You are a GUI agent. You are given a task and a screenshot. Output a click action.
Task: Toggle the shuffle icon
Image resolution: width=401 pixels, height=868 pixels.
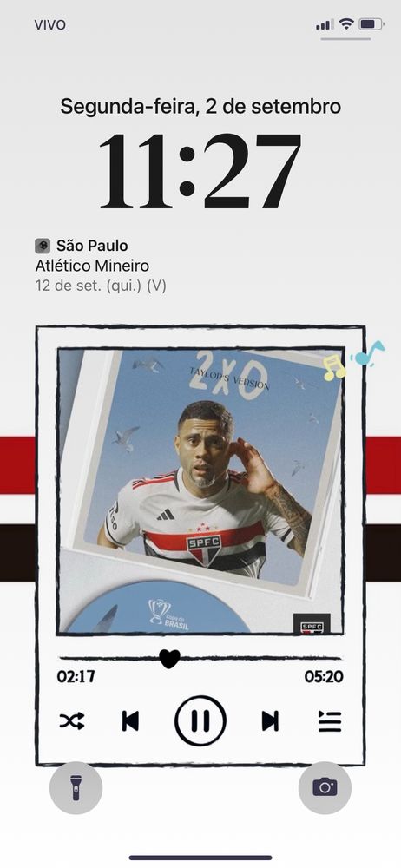72,720
